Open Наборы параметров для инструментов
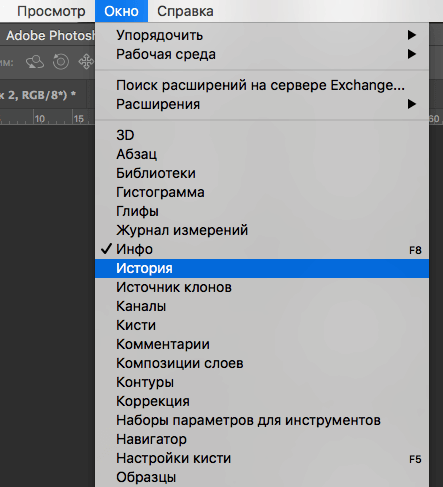 click(262, 420)
